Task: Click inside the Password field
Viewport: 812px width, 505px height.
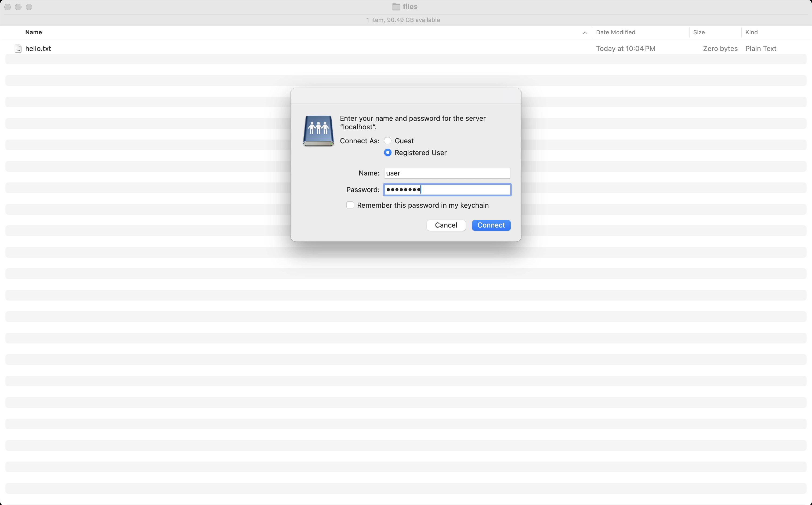Action: click(x=447, y=189)
